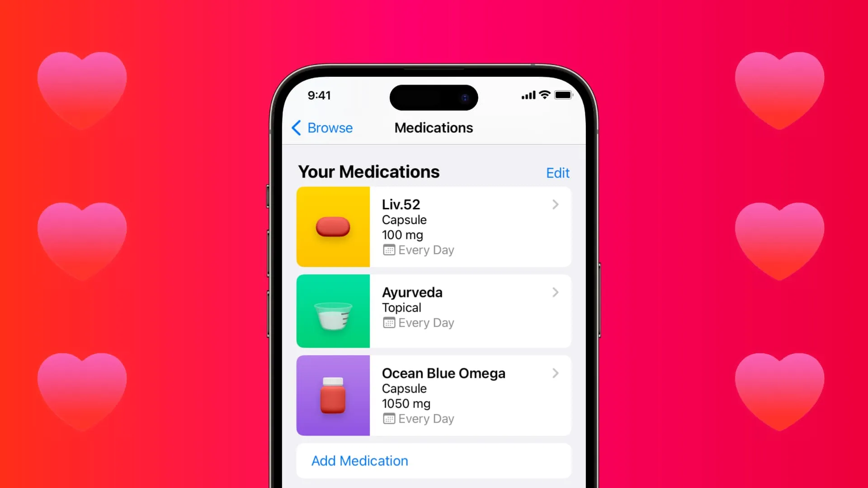868x488 pixels.
Task: Tap the yellow background tile for Liv.52
Action: pyautogui.click(x=333, y=226)
